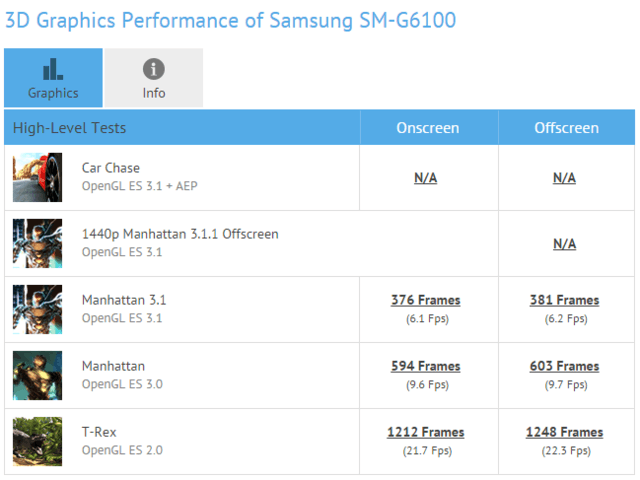Viewport: 640px width, 480px height.
Task: Click the Info circle icon
Action: click(153, 69)
